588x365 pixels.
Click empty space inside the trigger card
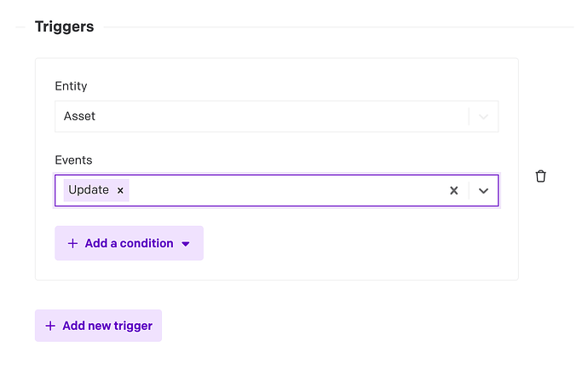[358, 247]
